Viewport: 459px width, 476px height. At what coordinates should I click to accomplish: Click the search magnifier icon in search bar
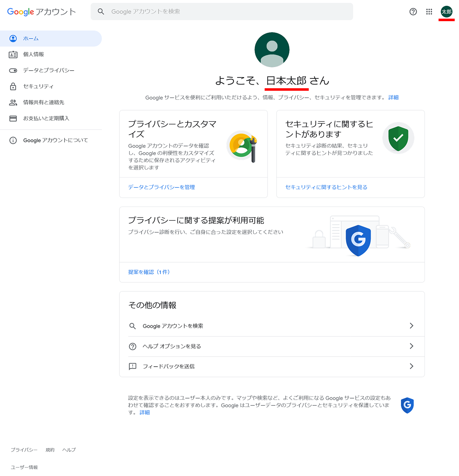[x=101, y=11]
